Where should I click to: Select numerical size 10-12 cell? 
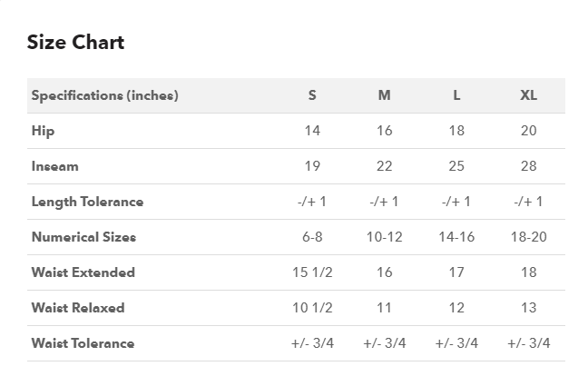(x=384, y=237)
